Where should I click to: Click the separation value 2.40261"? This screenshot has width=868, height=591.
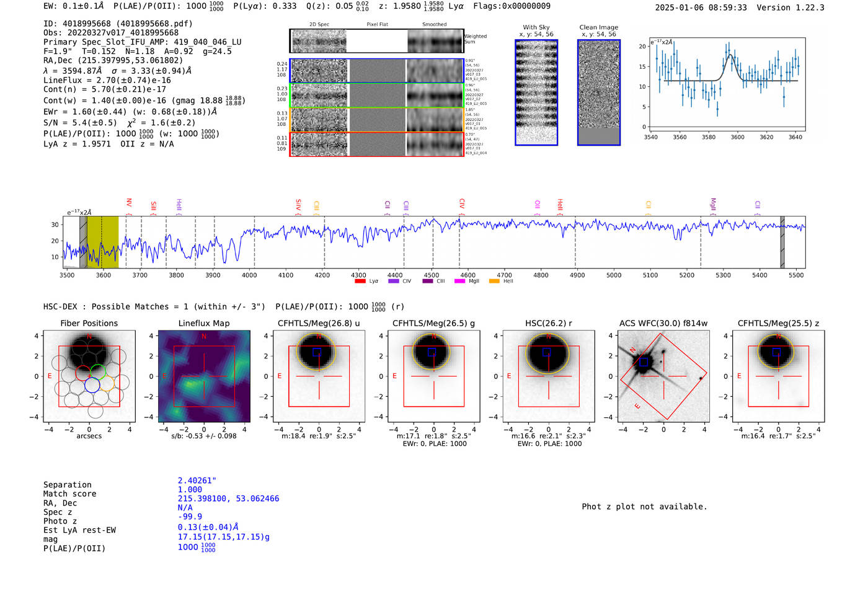[197, 481]
